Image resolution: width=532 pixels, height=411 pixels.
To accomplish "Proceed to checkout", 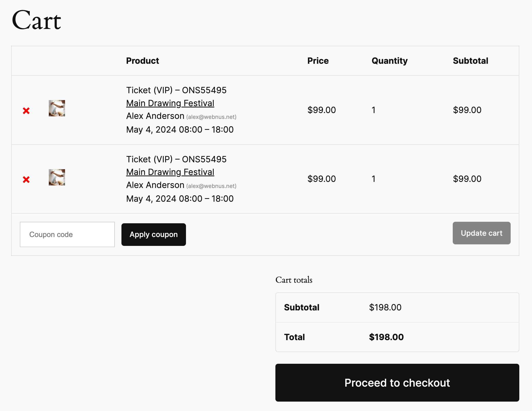I will click(x=397, y=383).
